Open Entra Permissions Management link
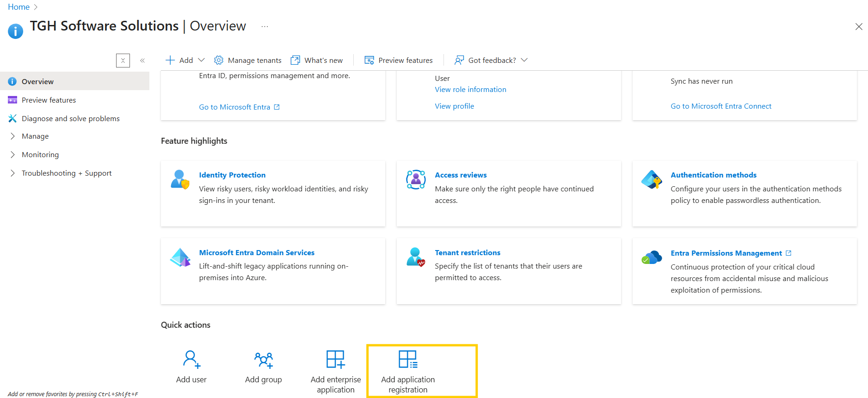This screenshot has width=868, height=398. pyautogui.click(x=726, y=253)
